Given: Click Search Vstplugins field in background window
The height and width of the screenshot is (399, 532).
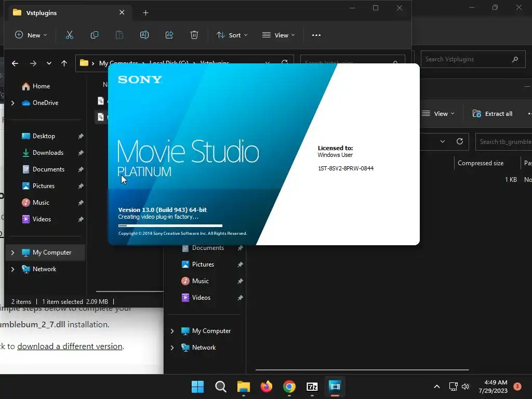Looking at the screenshot, I should (x=473, y=59).
